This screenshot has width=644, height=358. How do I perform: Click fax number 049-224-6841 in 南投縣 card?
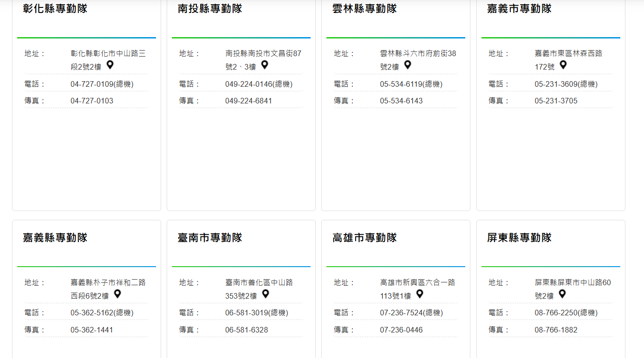248,101
